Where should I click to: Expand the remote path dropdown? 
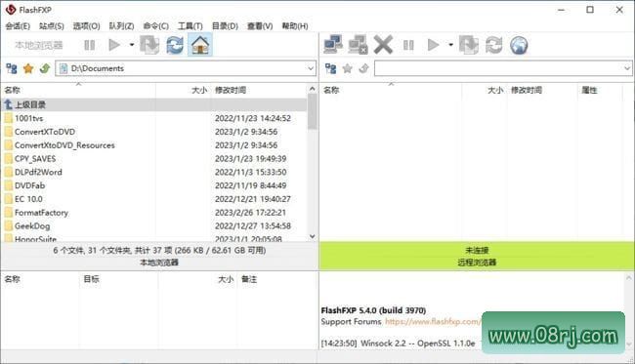(627, 68)
